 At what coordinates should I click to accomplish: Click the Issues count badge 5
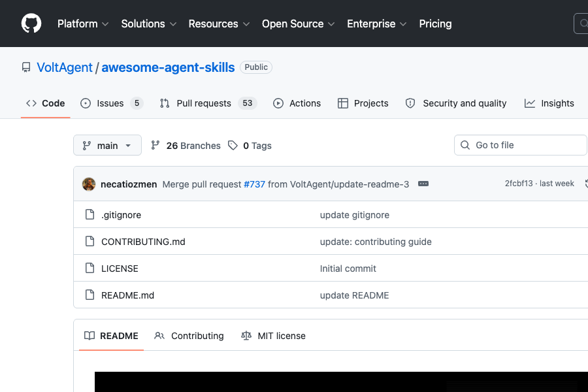click(137, 103)
